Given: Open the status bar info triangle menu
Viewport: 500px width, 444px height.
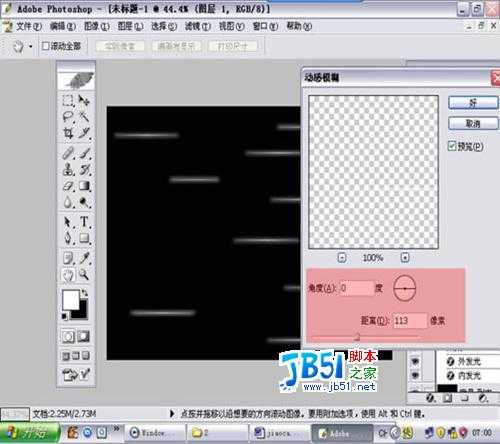Looking at the screenshot, I should tap(172, 414).
